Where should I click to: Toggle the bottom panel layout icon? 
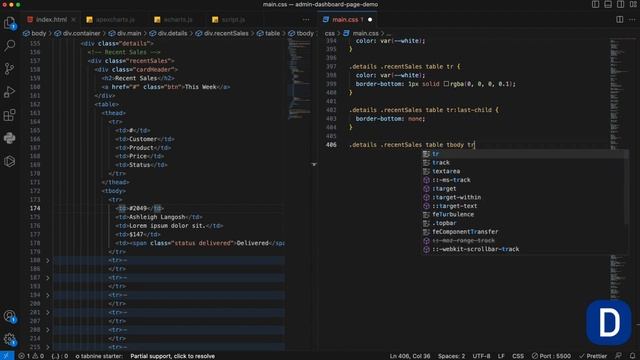(608, 4)
